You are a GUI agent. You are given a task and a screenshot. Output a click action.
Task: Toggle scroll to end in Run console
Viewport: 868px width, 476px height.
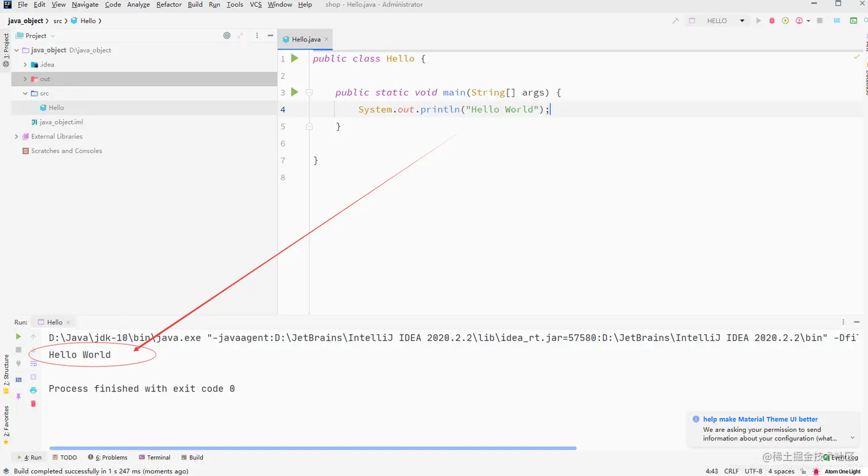pos(33,377)
